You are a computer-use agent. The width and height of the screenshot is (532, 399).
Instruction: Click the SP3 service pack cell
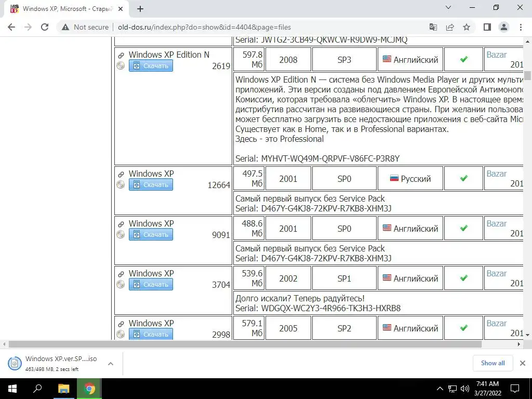click(x=344, y=59)
